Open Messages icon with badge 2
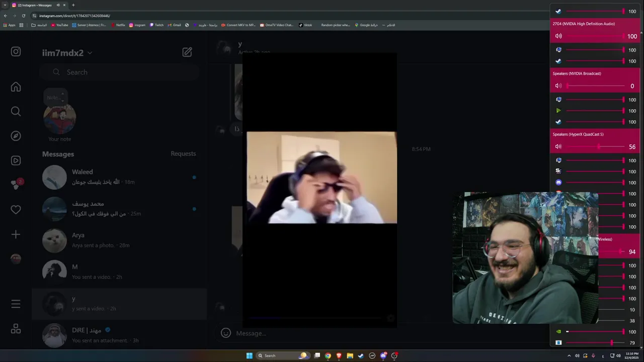 click(x=16, y=185)
